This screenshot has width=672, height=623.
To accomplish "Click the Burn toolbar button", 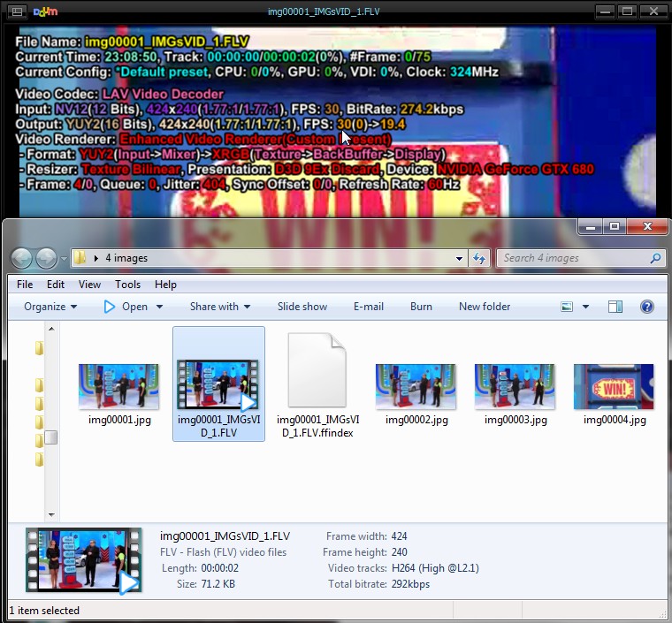I will (x=421, y=307).
